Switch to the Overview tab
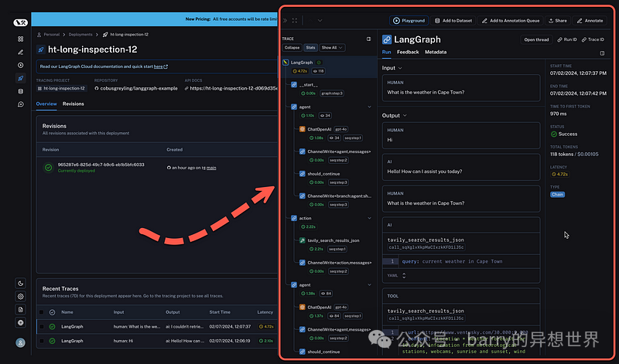 [x=46, y=104]
